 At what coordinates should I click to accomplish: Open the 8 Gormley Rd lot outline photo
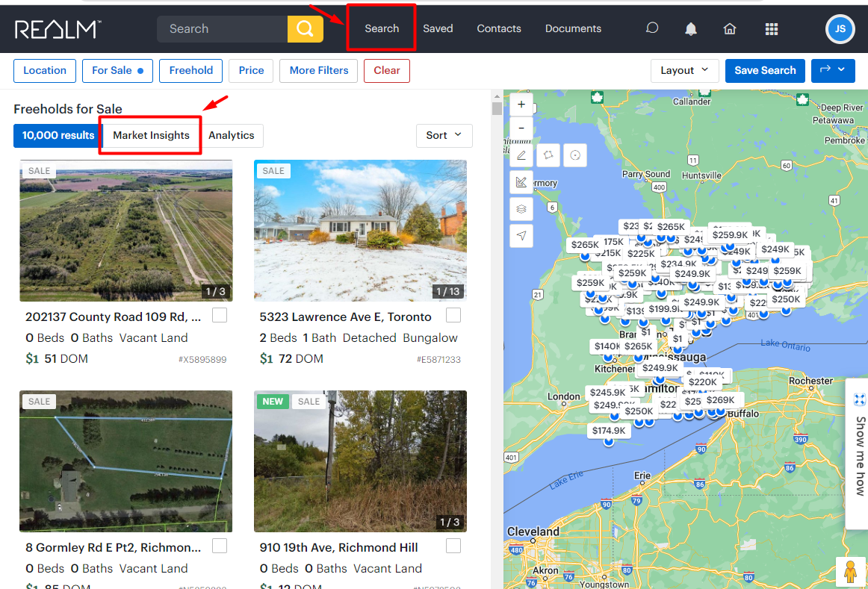[126, 461]
